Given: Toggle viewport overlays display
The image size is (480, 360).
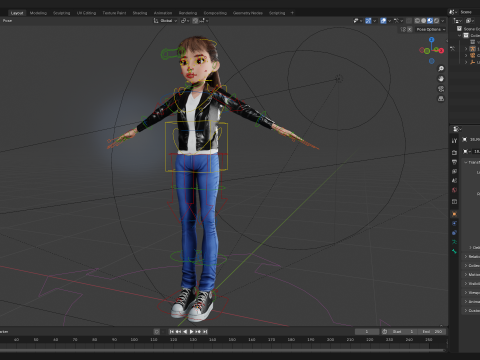Looking at the screenshot, I should (x=383, y=21).
